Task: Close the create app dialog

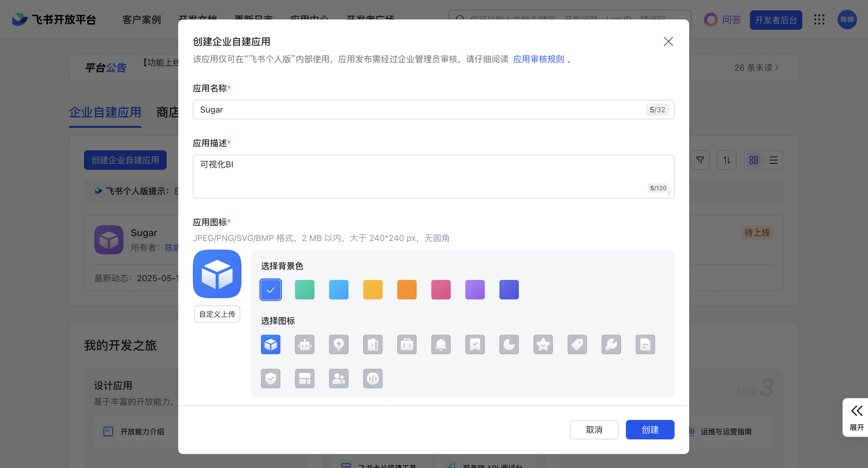Action: [668, 41]
